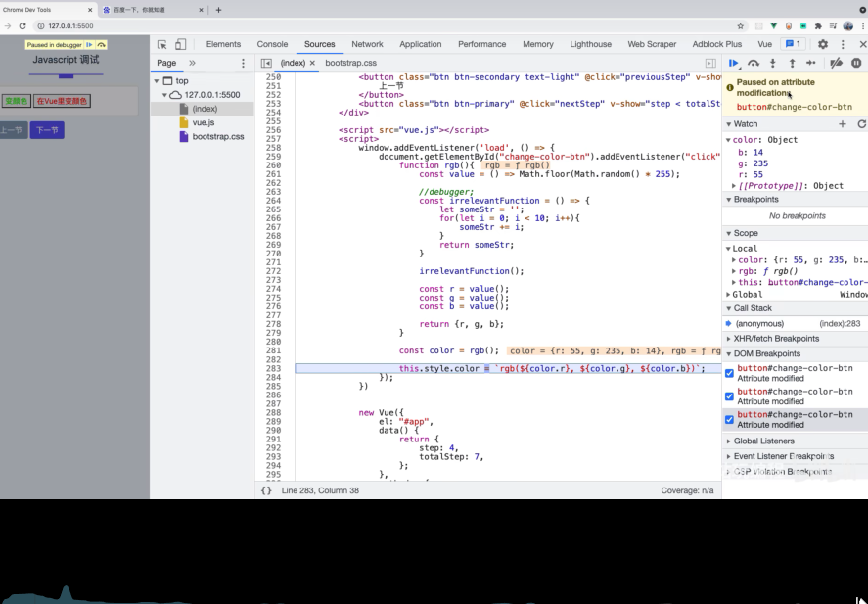The width and height of the screenshot is (868, 604).
Task: Click the Step arrow icon
Action: pyautogui.click(x=811, y=63)
